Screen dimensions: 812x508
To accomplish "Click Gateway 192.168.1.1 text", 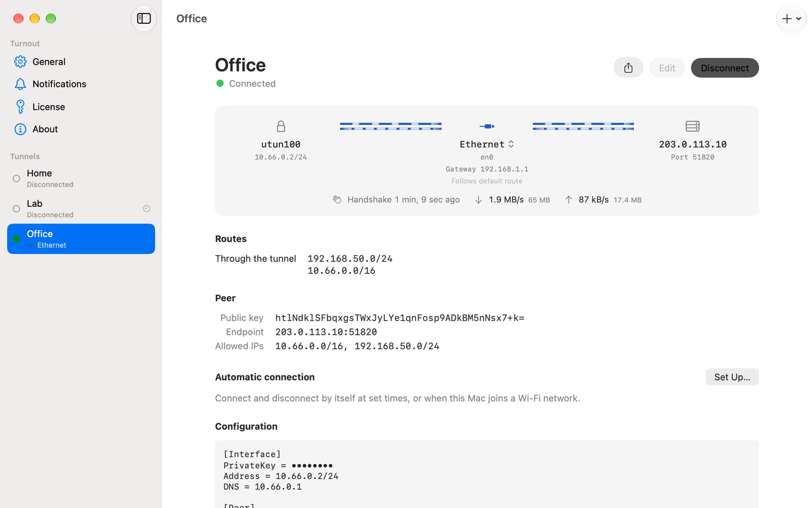I will point(487,169).
